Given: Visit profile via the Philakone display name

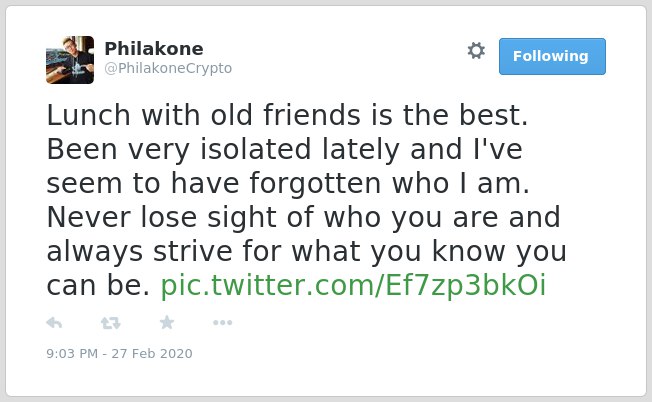Looking at the screenshot, I should point(154,49).
